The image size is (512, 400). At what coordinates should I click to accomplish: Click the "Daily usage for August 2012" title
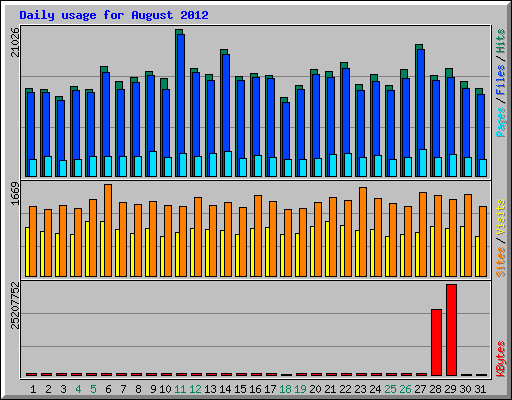[x=114, y=15]
